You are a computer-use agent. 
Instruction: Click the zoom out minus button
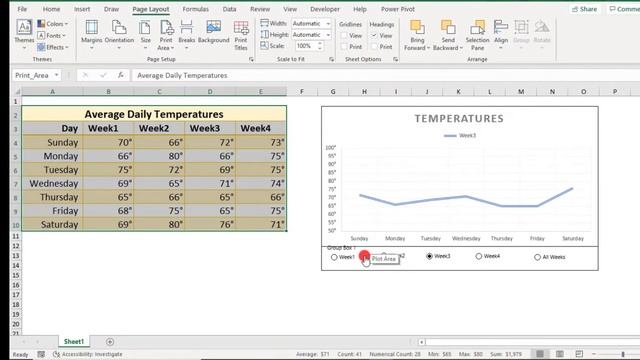[594, 354]
